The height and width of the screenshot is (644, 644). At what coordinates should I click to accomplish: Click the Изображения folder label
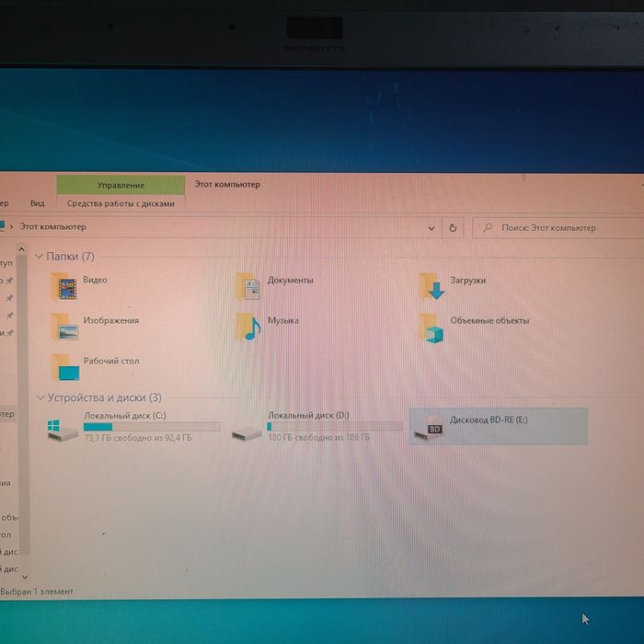(x=111, y=320)
